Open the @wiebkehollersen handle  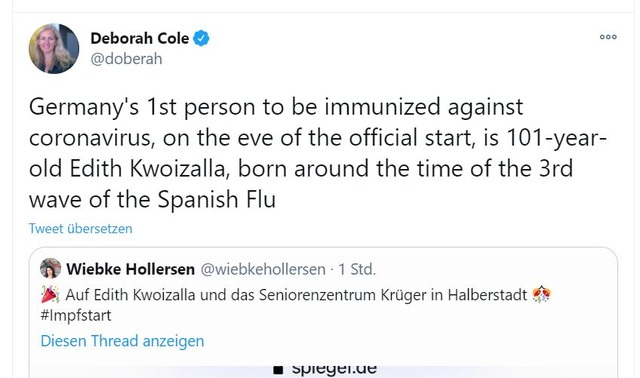point(263,269)
